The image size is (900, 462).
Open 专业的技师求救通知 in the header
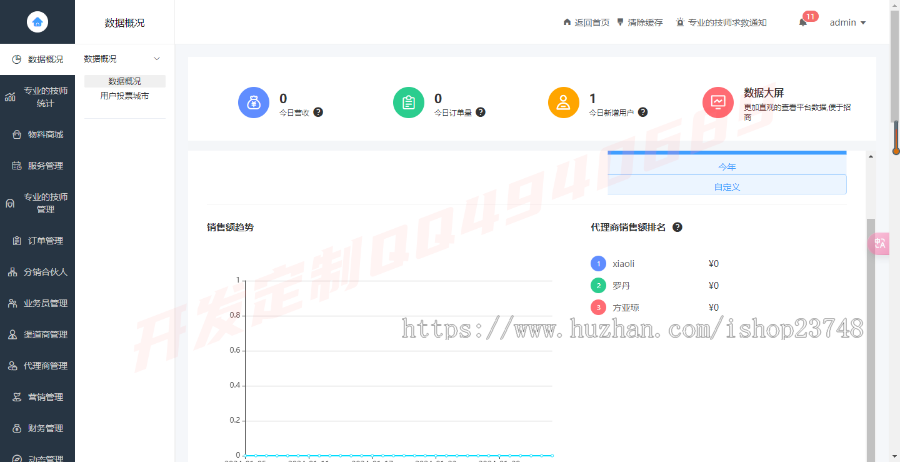pos(721,22)
